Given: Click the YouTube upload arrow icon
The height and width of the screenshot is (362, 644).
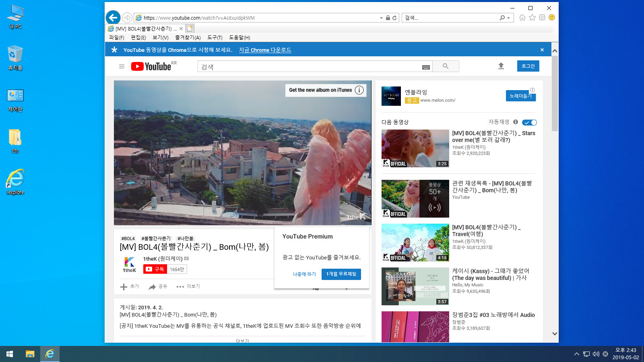Looking at the screenshot, I should coord(501,66).
